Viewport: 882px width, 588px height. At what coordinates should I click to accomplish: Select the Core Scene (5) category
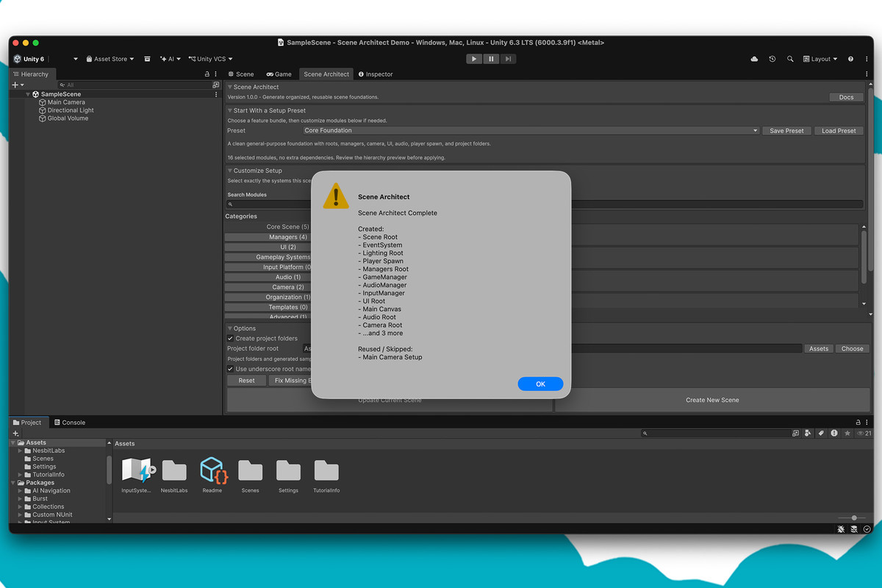pyautogui.click(x=268, y=227)
